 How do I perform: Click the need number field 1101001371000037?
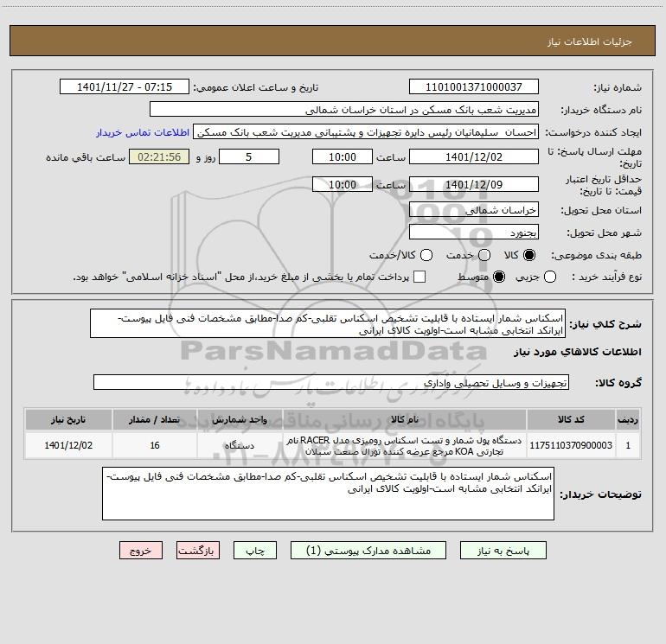tap(474, 86)
